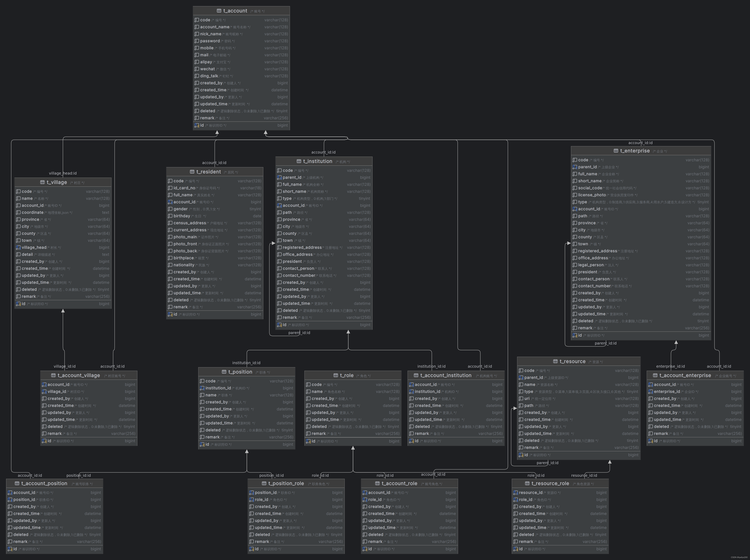The image size is (750, 560).
Task: Select account_name column in t_account
Action: (x=241, y=27)
